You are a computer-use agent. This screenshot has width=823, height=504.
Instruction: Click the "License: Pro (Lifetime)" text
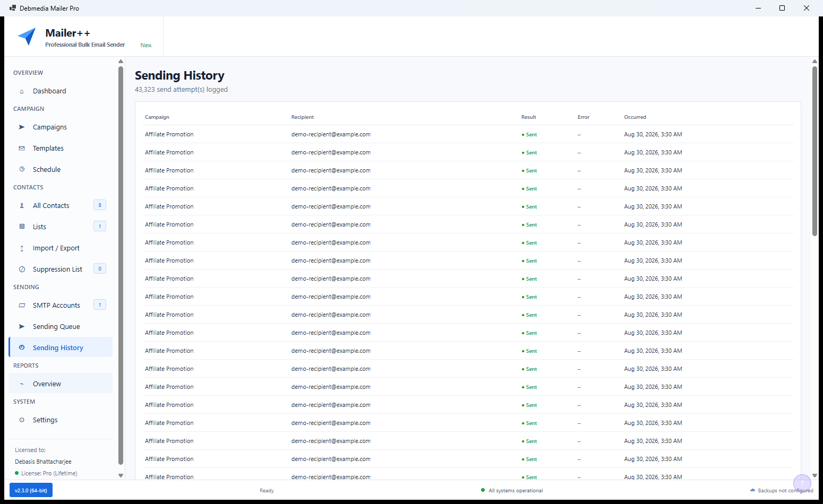tap(49, 473)
